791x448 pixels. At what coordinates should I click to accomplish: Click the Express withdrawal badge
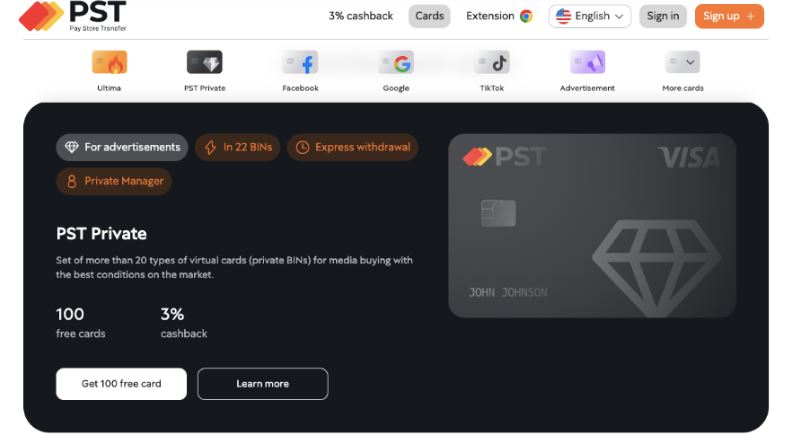pyautogui.click(x=353, y=147)
